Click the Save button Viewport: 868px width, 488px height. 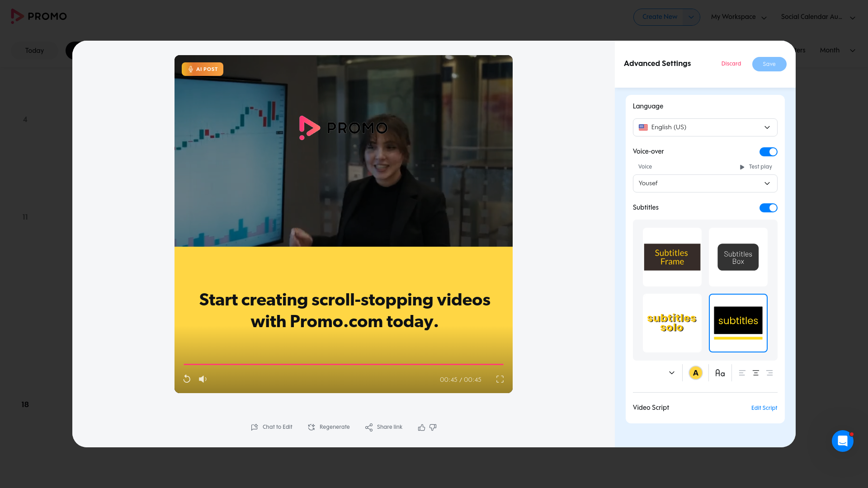(769, 64)
